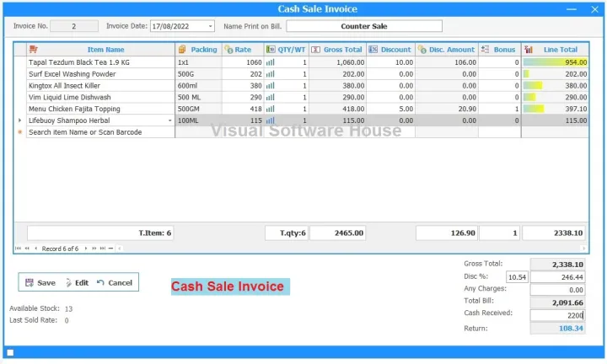Click the Disc. Amount column coin icon
Image resolution: width=607 pixels, height=364 pixels.
pyautogui.click(x=422, y=50)
